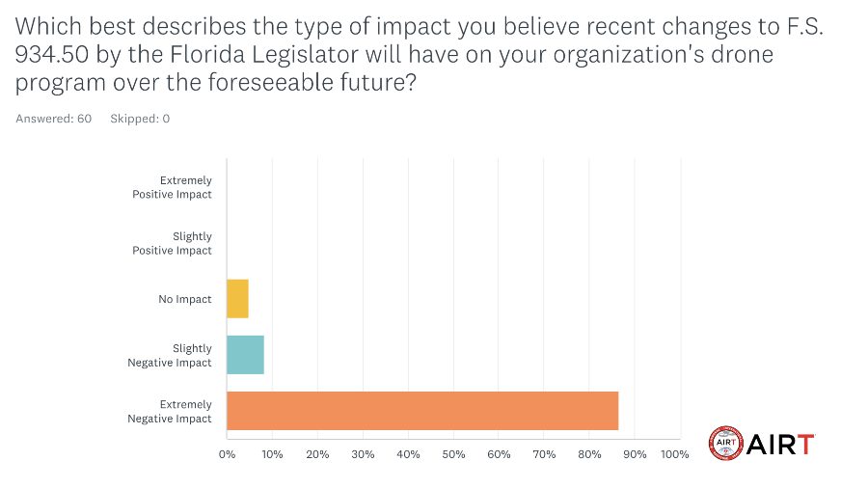Click the 80% axis label

589,454
